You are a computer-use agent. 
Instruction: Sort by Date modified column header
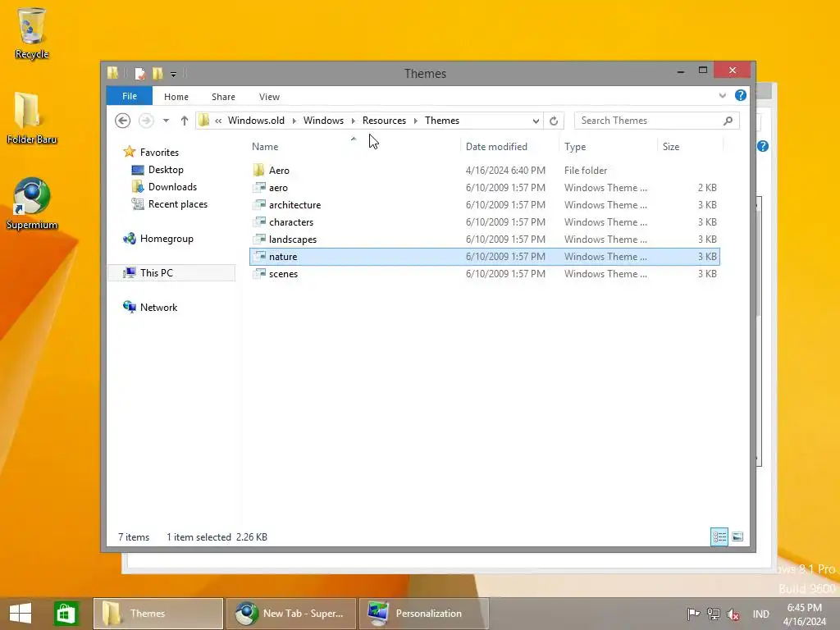[x=496, y=147]
